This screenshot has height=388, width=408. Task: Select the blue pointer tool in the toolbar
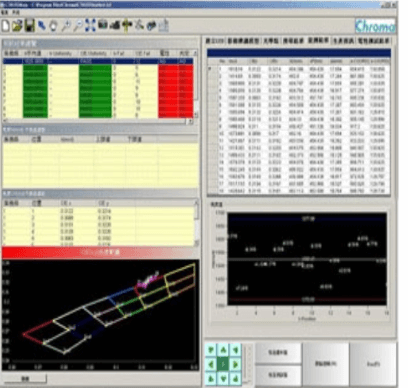42,26
